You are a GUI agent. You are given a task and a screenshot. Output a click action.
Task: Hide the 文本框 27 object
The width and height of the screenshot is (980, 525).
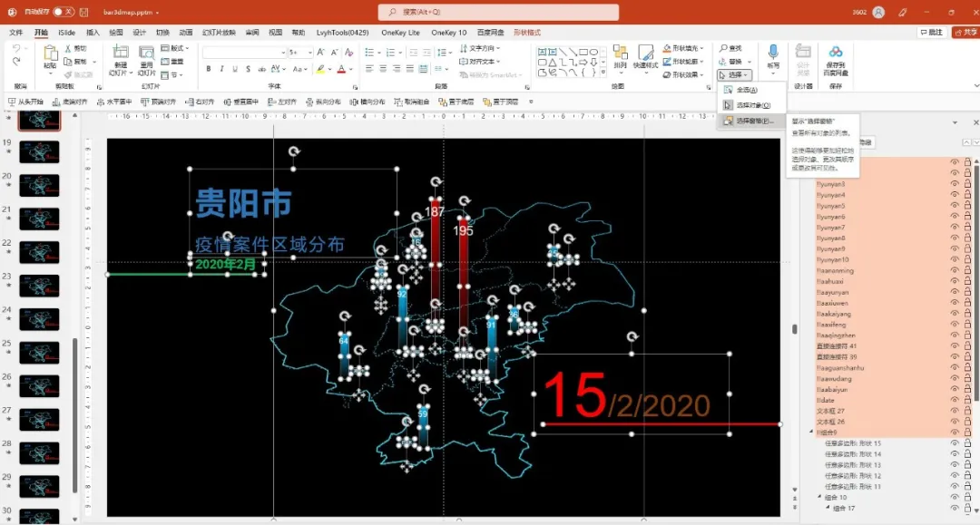(x=955, y=411)
